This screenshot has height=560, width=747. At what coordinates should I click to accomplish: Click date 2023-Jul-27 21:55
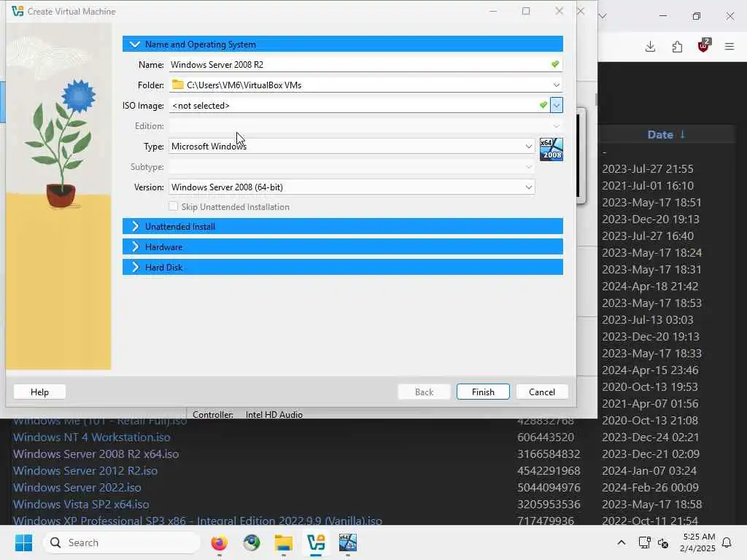(648, 168)
